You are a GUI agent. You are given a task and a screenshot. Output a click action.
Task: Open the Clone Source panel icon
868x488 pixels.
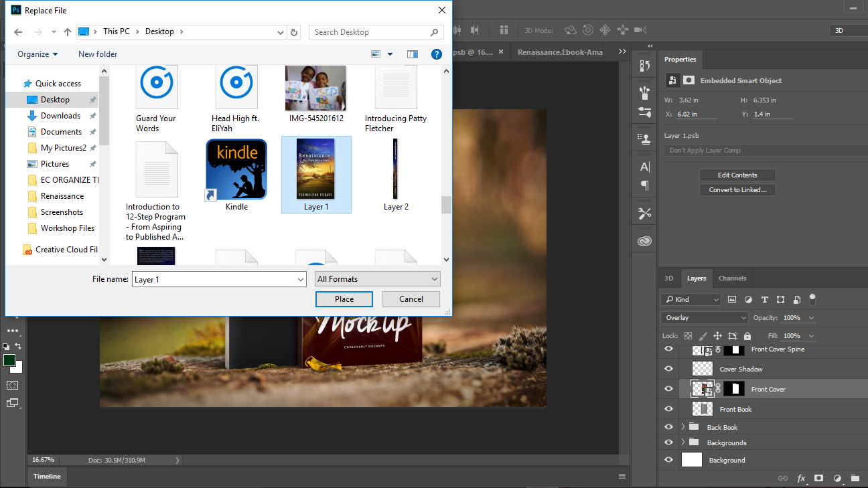pyautogui.click(x=644, y=139)
